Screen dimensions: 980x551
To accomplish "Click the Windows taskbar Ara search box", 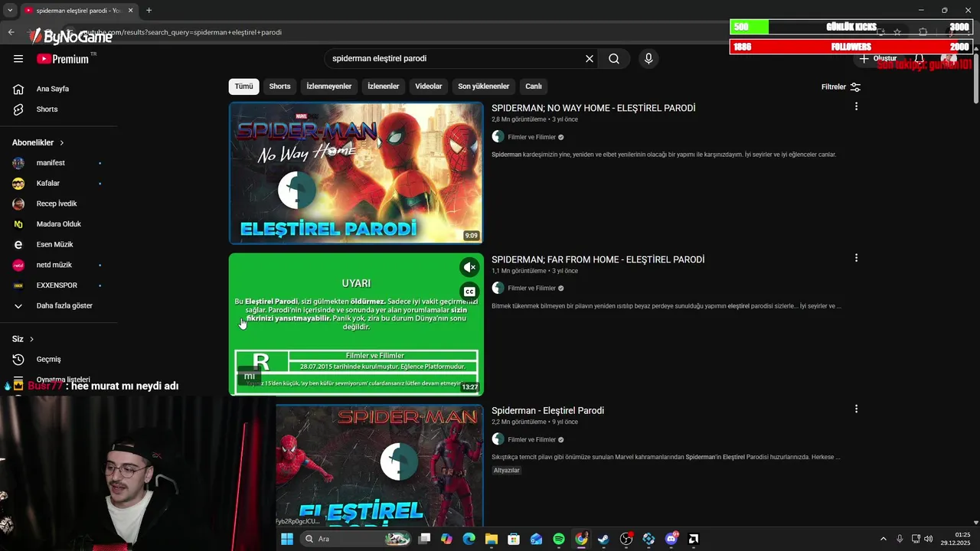I will 356,539.
